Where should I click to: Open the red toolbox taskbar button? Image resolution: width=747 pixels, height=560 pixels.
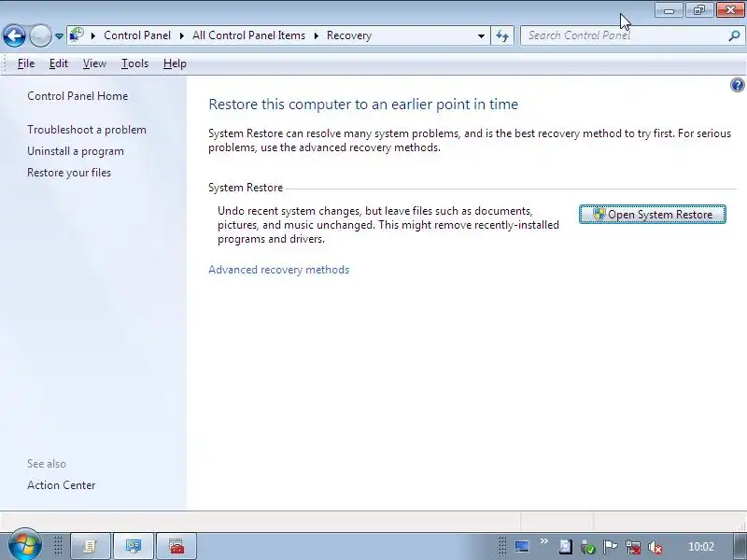[x=176, y=546]
